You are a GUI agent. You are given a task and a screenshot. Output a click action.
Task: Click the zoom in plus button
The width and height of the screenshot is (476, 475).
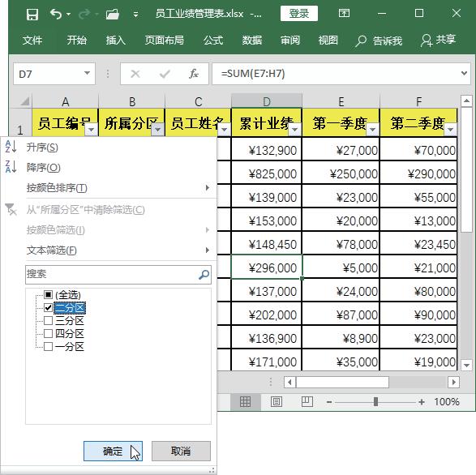[422, 402]
